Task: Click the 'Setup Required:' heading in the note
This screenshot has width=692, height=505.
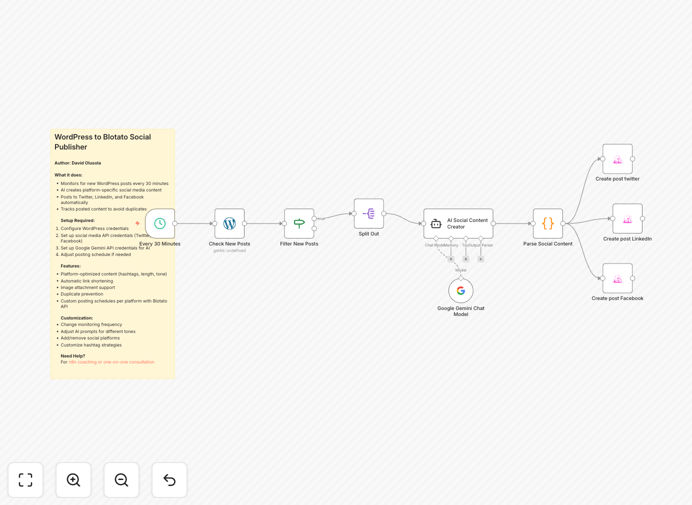Action: 77,220
